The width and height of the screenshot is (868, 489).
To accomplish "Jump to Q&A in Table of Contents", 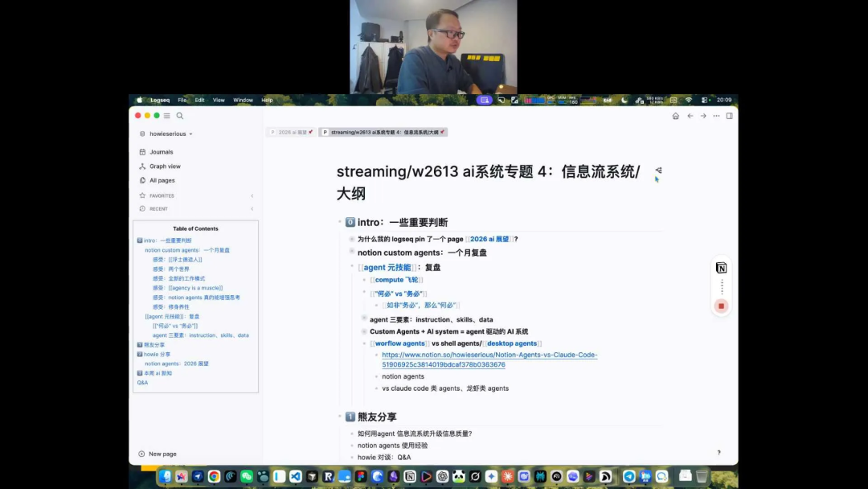I will click(x=142, y=383).
